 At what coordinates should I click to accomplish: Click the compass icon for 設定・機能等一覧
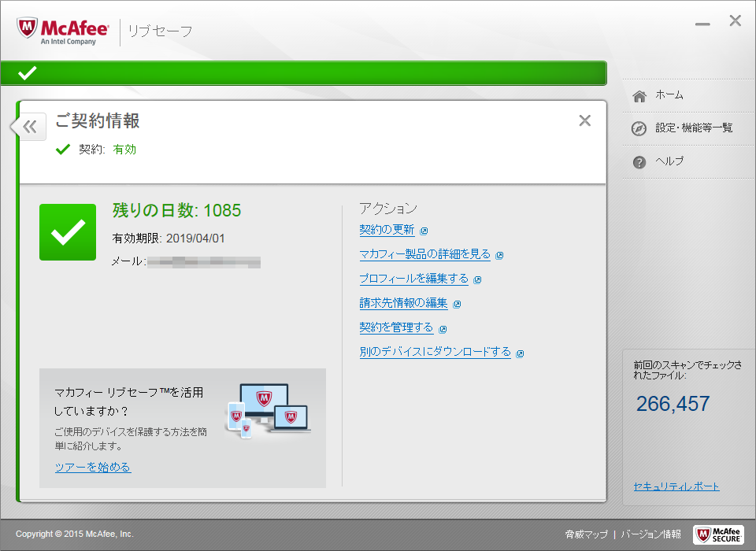click(639, 128)
